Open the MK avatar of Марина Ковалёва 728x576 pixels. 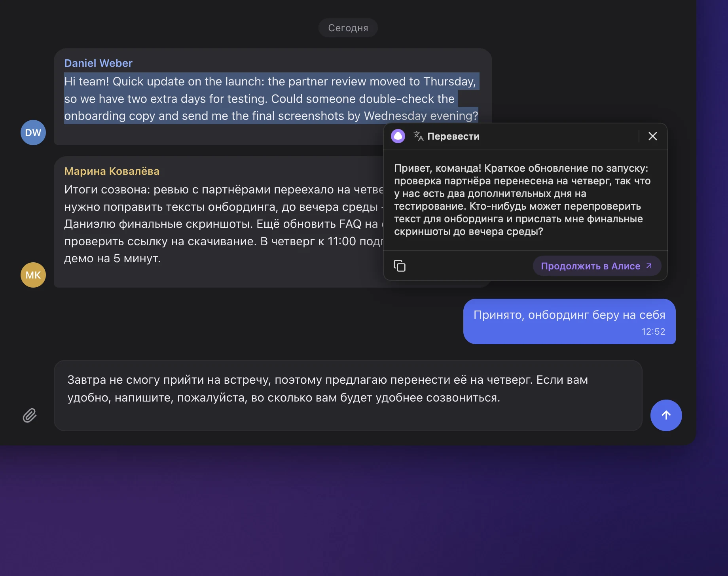click(33, 275)
